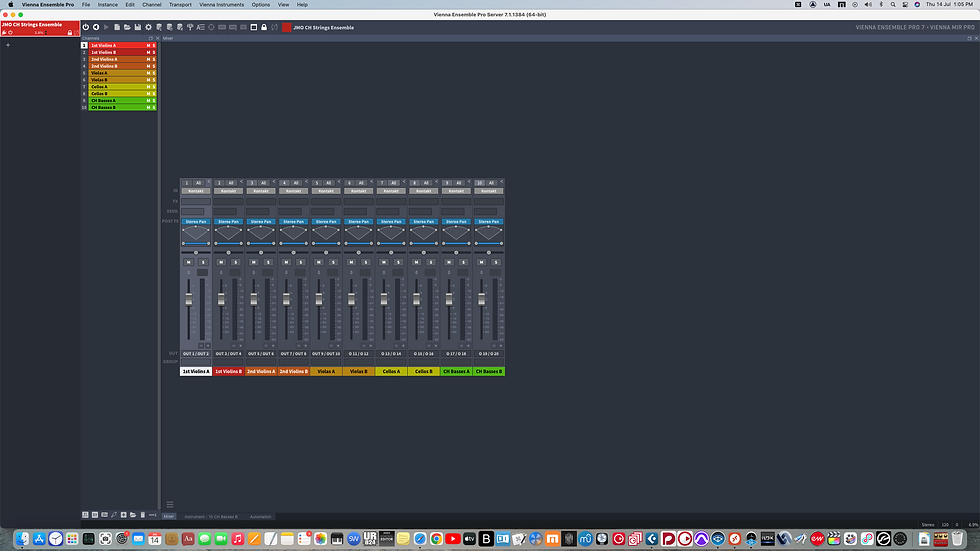The width and height of the screenshot is (980, 551).
Task: Open the Vienna Instruments menu
Action: coord(222,4)
